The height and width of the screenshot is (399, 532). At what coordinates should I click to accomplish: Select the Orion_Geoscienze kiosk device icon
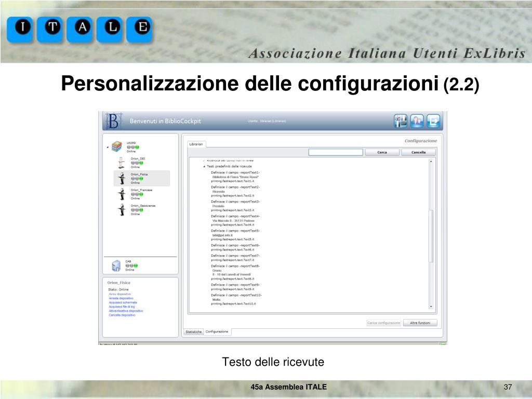pyautogui.click(x=122, y=210)
